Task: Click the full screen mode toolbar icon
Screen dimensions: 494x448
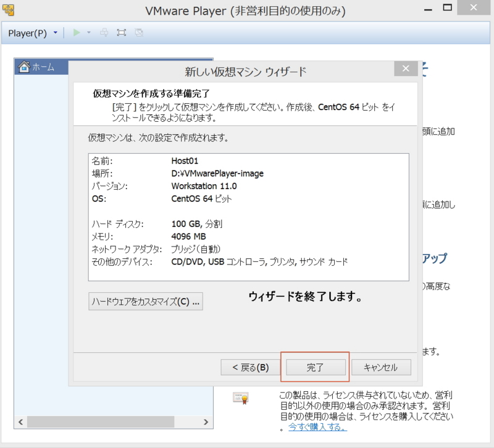Action: coord(121,33)
